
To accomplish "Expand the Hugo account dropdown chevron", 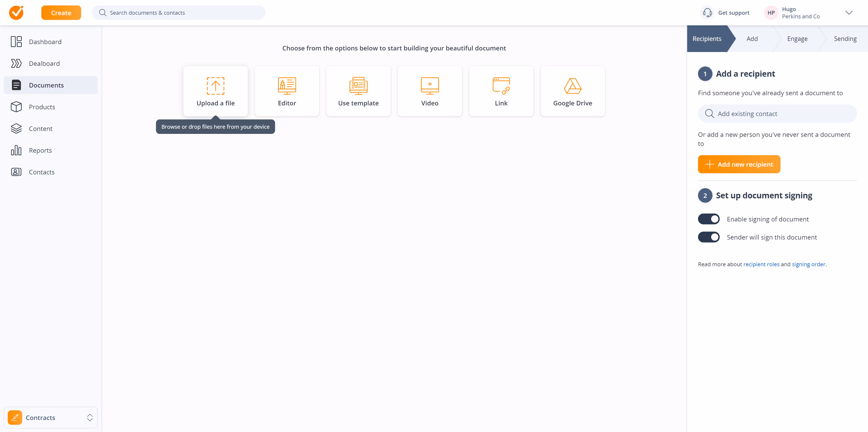I will (849, 13).
